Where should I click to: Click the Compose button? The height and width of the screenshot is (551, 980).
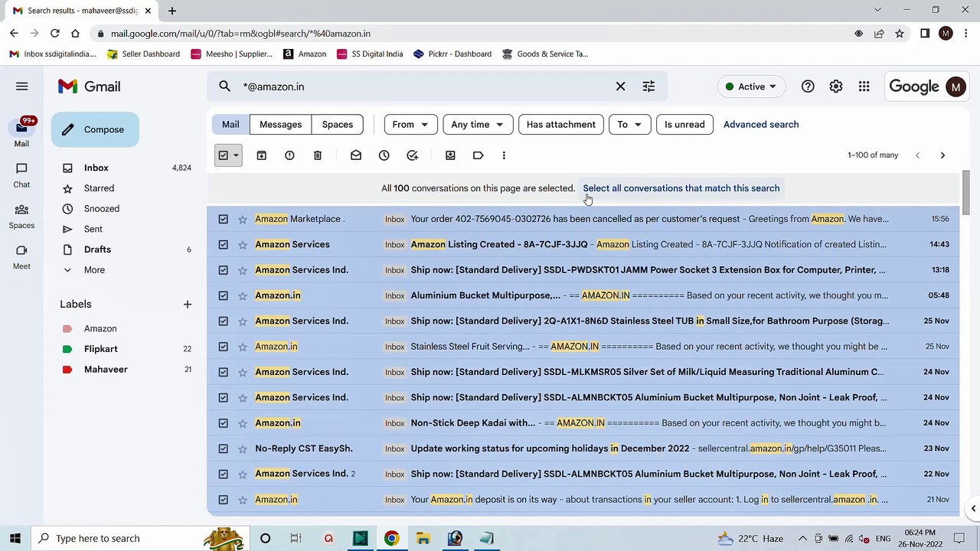(95, 129)
